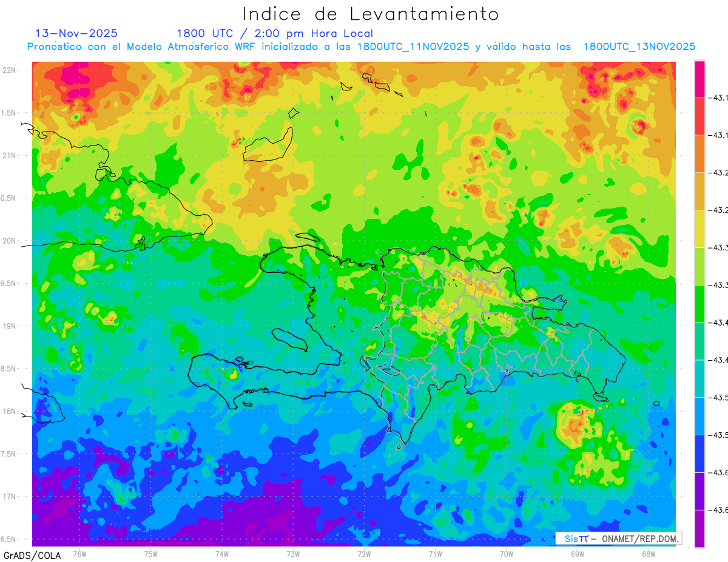Click the "21N" latitude label
The width and height of the screenshot is (728, 562).
(10, 155)
